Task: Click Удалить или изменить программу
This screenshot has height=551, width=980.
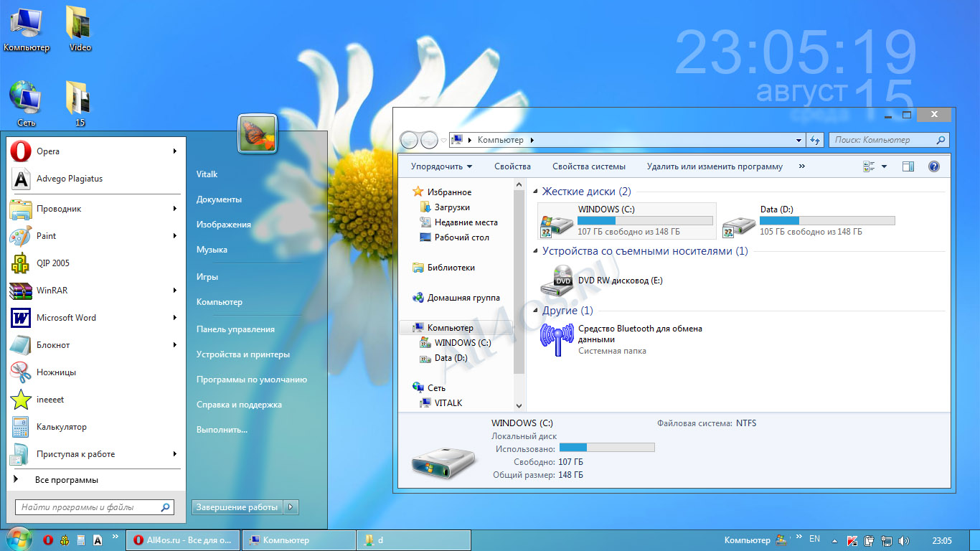Action: pyautogui.click(x=715, y=166)
